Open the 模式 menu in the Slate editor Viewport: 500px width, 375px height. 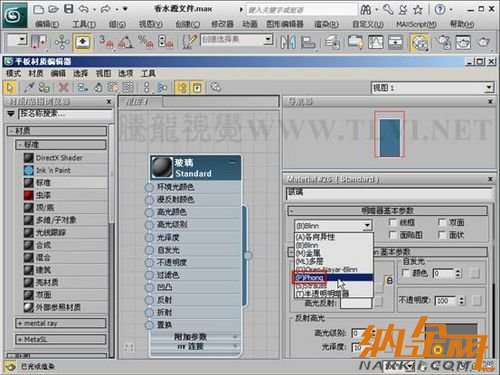pyautogui.click(x=14, y=73)
